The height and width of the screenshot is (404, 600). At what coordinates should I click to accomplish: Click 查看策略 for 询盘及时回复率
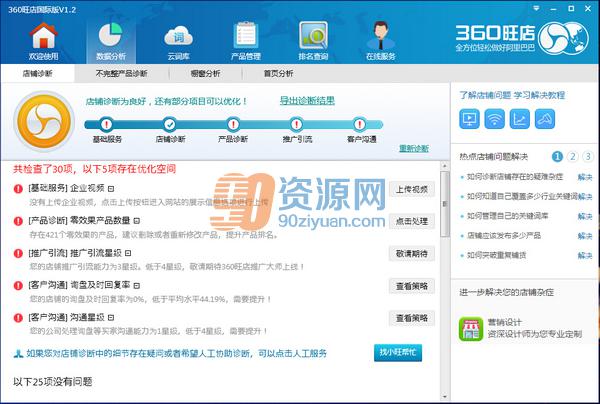(412, 286)
